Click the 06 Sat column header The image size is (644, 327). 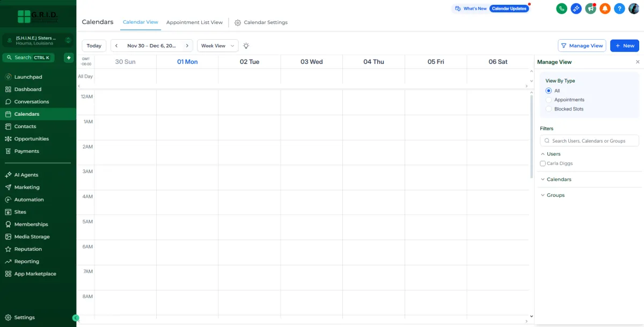[497, 62]
